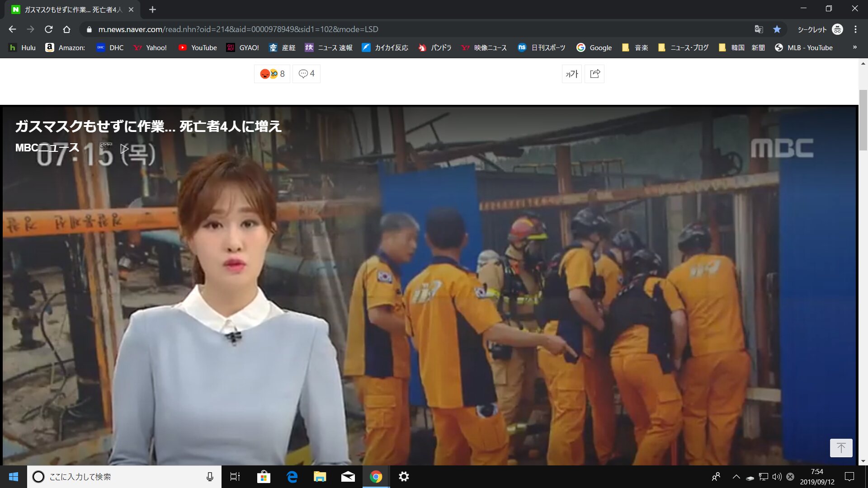Toggle the taskbar volume icon
The height and width of the screenshot is (488, 868).
[777, 477]
